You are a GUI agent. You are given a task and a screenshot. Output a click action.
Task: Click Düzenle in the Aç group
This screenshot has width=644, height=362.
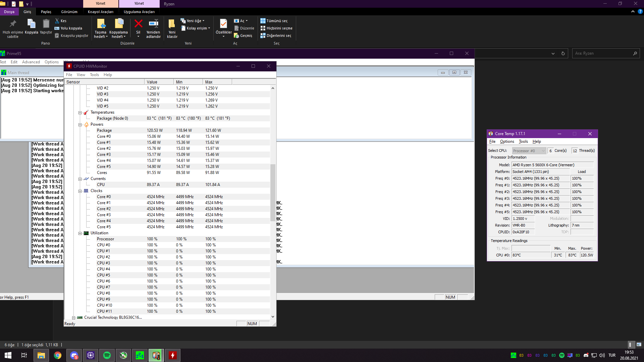[244, 28]
